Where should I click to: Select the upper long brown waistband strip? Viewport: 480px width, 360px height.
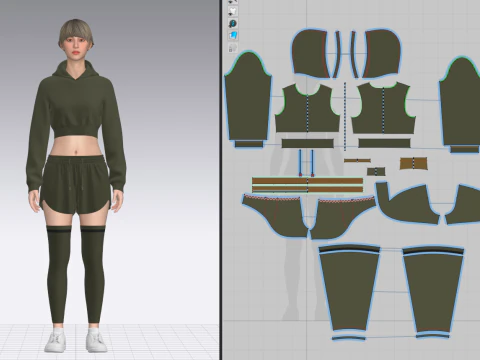(x=307, y=181)
